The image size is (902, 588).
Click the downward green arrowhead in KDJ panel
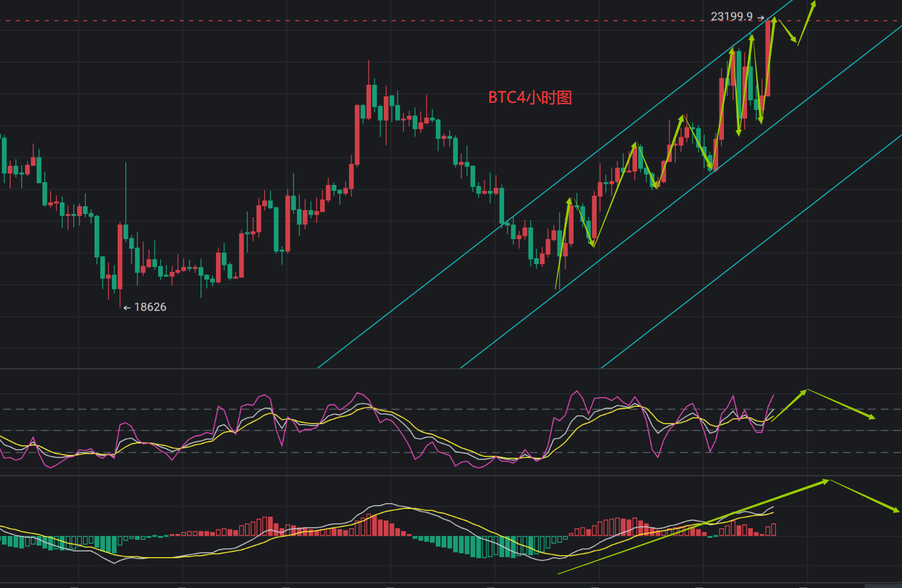click(x=871, y=418)
